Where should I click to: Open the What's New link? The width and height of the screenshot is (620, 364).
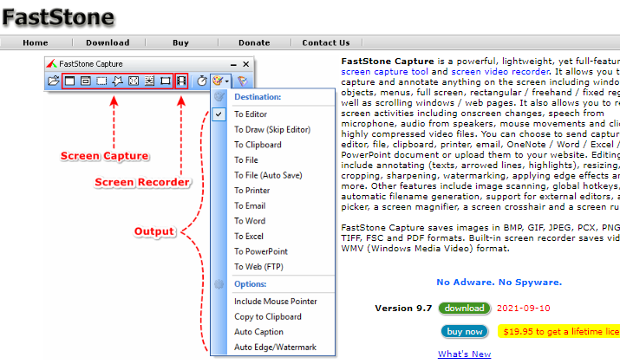[x=464, y=354]
